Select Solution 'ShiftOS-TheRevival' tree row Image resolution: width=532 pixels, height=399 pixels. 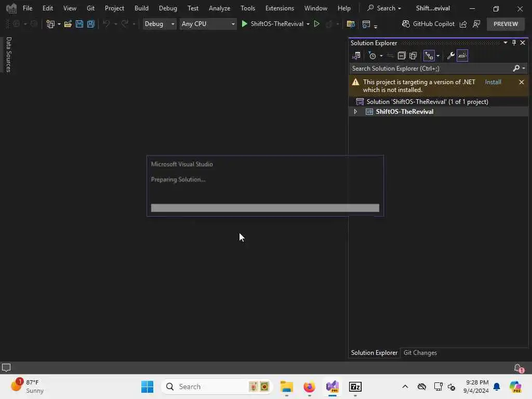pos(438,102)
